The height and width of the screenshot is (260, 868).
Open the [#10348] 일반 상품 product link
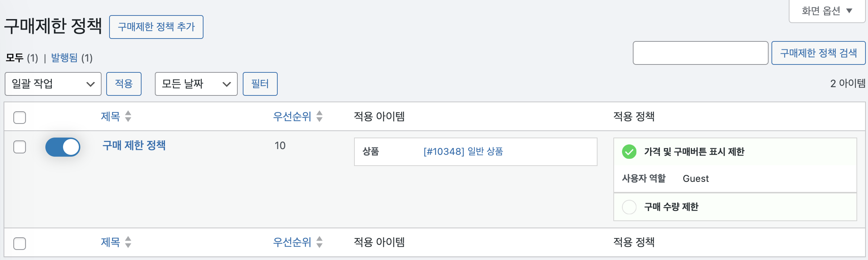click(463, 152)
